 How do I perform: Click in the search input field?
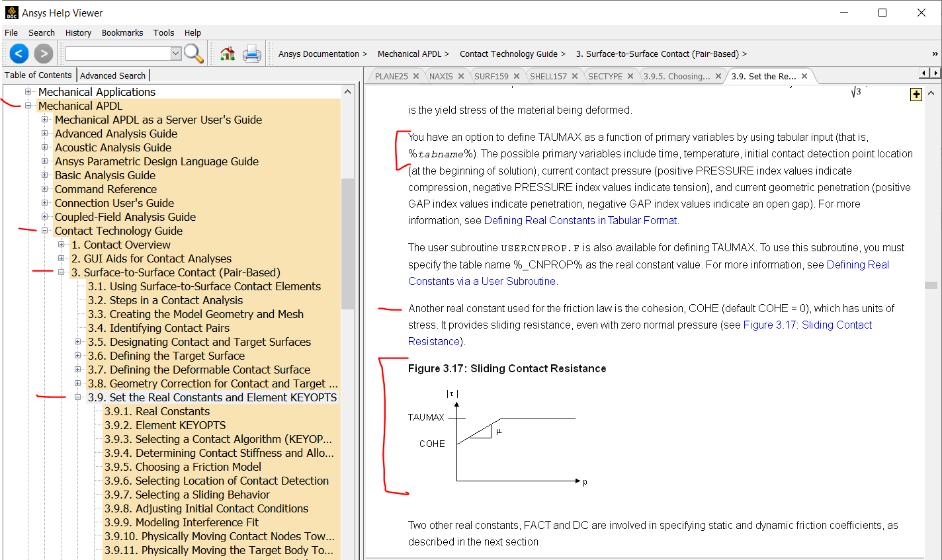118,54
